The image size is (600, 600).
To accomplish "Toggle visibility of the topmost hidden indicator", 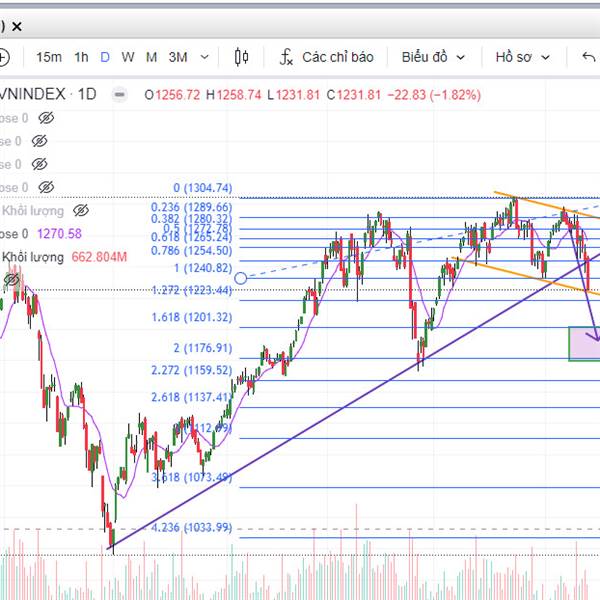I will pyautogui.click(x=42, y=117).
